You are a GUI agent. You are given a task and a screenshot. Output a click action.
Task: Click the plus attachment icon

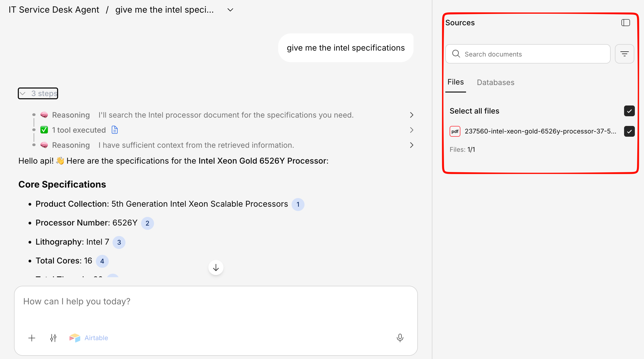pyautogui.click(x=32, y=338)
